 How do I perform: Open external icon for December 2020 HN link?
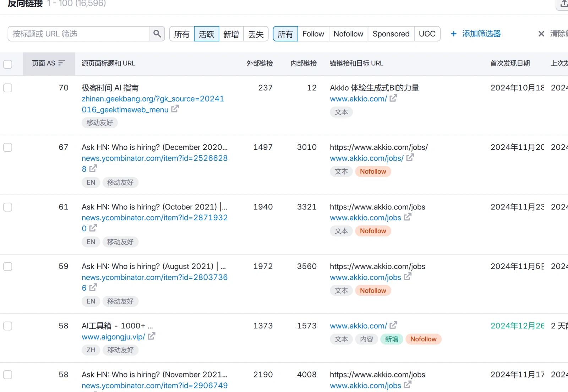click(93, 169)
